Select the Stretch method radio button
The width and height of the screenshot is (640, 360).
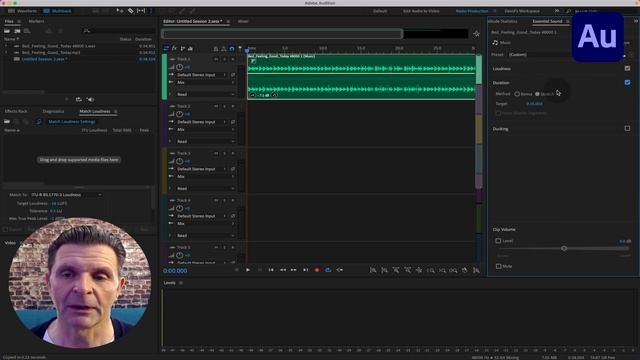pyautogui.click(x=537, y=94)
